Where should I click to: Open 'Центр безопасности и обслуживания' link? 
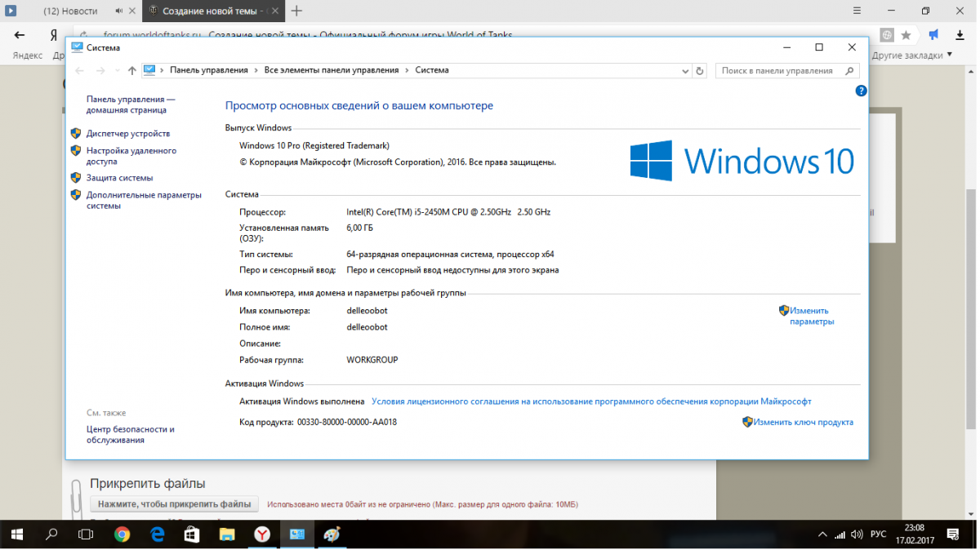tap(131, 434)
